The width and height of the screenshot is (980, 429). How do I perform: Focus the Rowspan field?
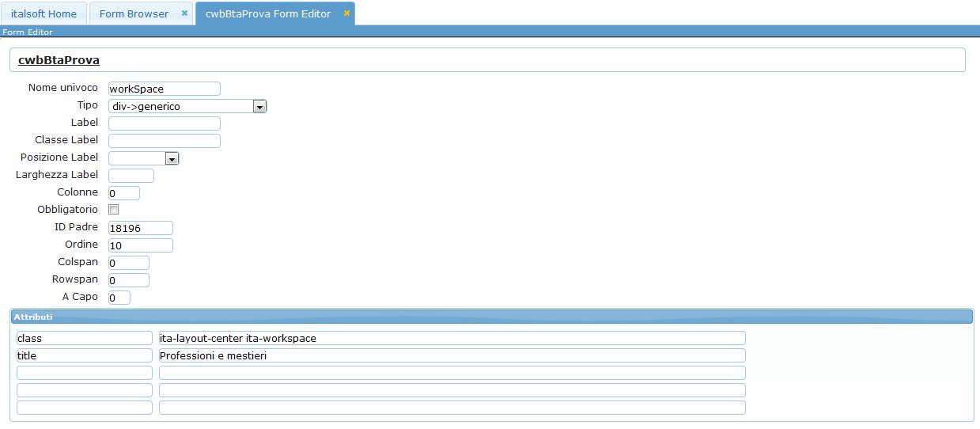pos(128,280)
